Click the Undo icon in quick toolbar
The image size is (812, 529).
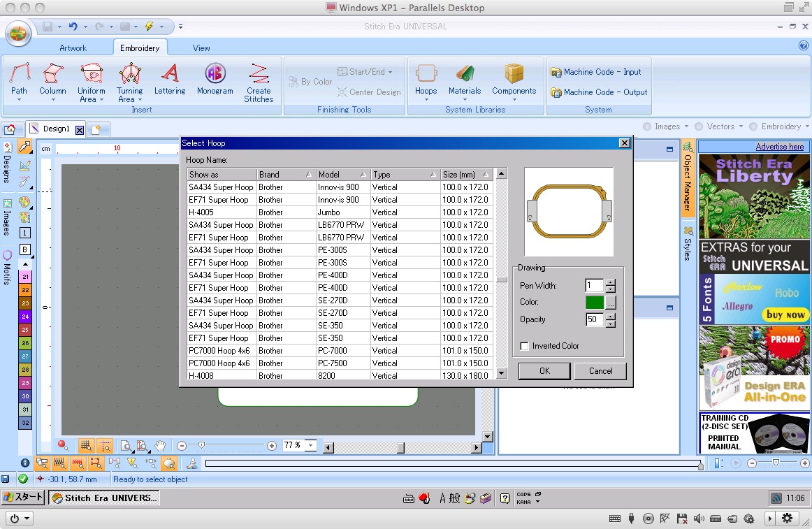point(73,26)
